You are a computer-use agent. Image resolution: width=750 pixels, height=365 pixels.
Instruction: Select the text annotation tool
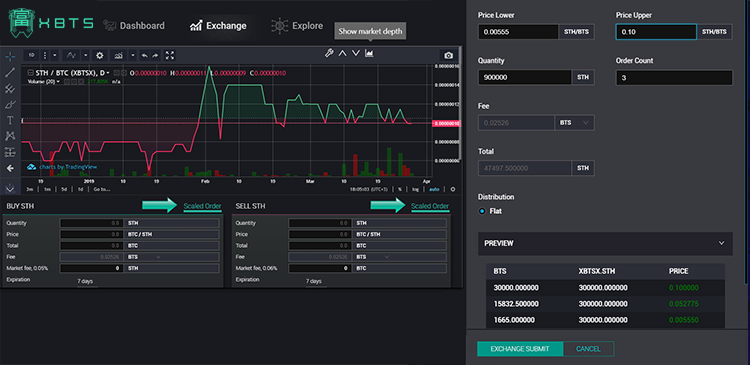coord(10,120)
